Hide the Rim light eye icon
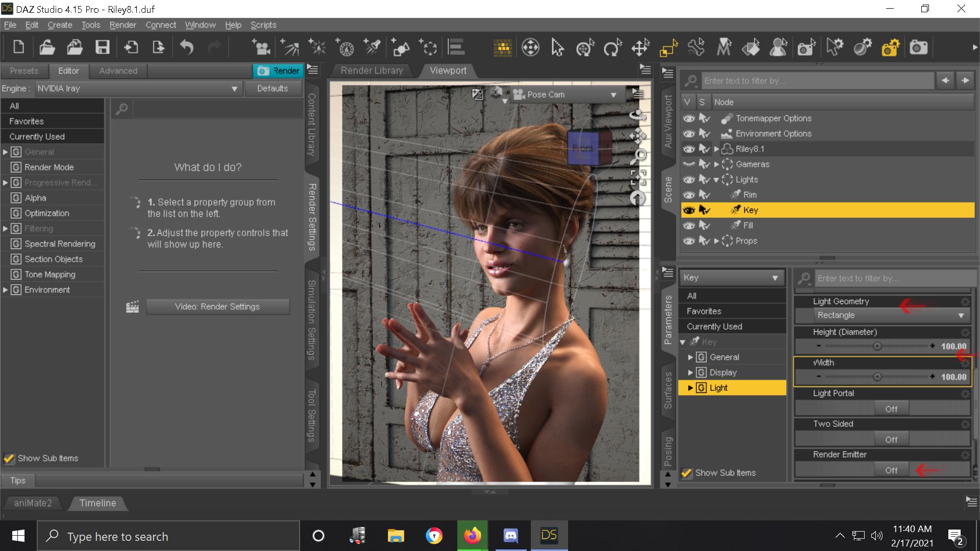Screen dimensions: 980x551 click(x=689, y=195)
